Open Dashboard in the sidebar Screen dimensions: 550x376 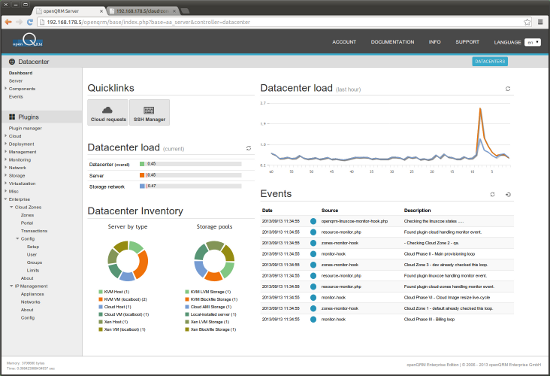(x=20, y=73)
